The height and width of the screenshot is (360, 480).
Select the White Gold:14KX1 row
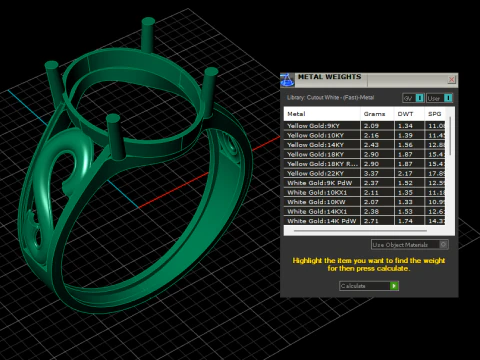365,211
